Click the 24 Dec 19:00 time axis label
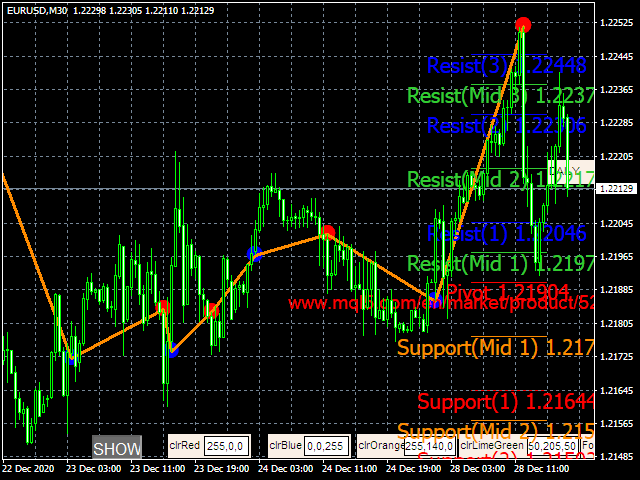 [413, 469]
